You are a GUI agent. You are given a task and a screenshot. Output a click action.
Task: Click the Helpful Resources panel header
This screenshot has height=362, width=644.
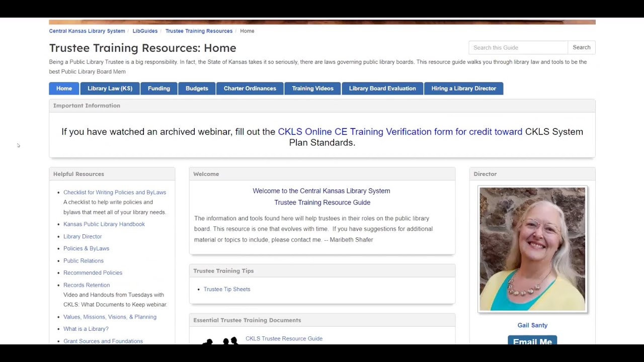click(112, 174)
